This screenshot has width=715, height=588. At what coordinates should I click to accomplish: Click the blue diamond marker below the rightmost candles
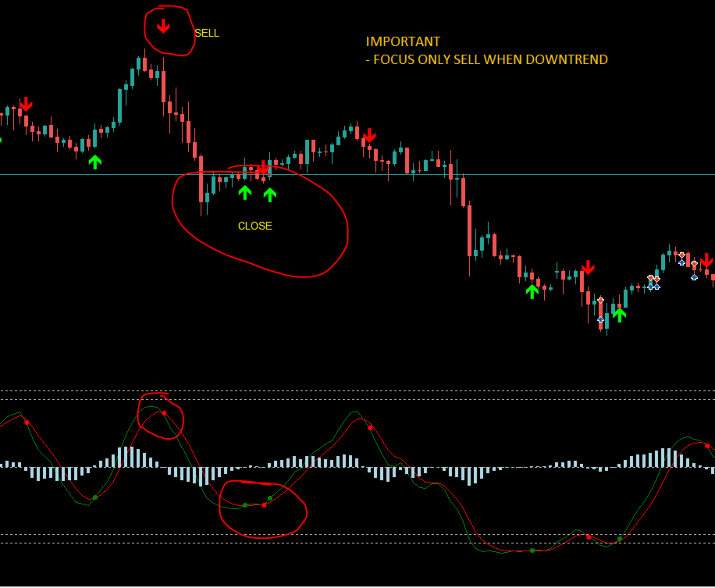(x=694, y=277)
